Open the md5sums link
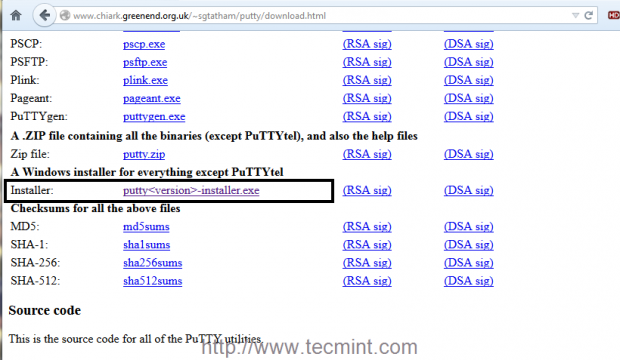Screen dimensions: 620x360 pos(146,227)
